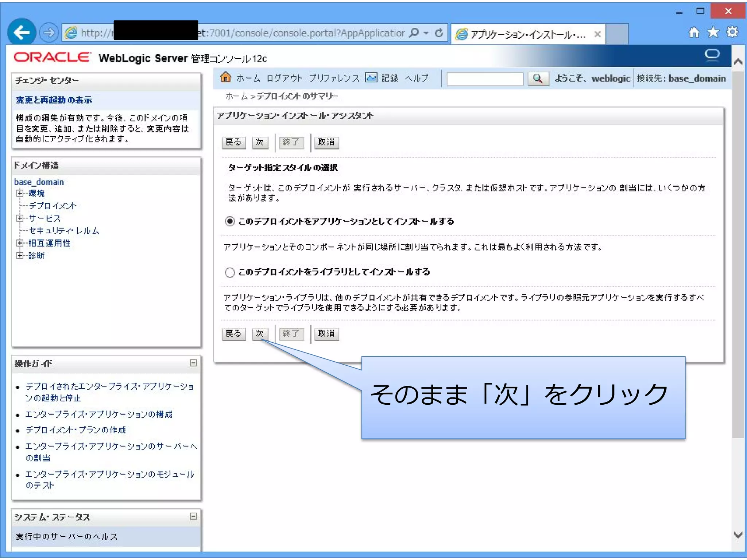Screen dimensions: 747x560
Task: Click the ログアウト link
Action: click(x=284, y=78)
